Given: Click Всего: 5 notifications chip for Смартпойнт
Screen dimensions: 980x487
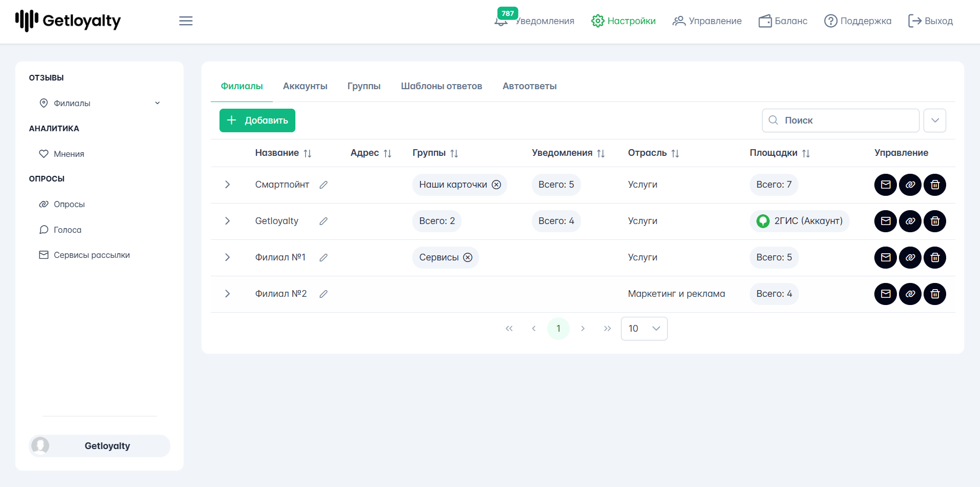Looking at the screenshot, I should [x=556, y=185].
